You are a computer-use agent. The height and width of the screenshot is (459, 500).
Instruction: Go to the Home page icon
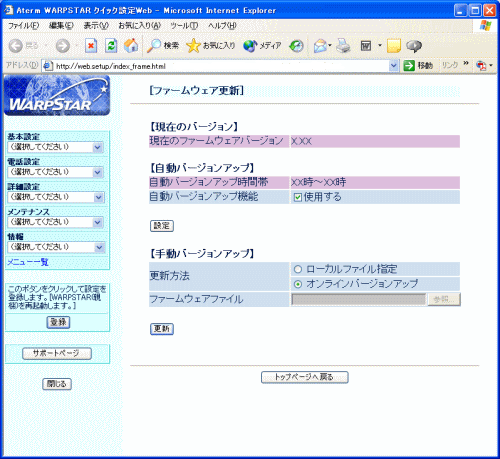point(131,46)
